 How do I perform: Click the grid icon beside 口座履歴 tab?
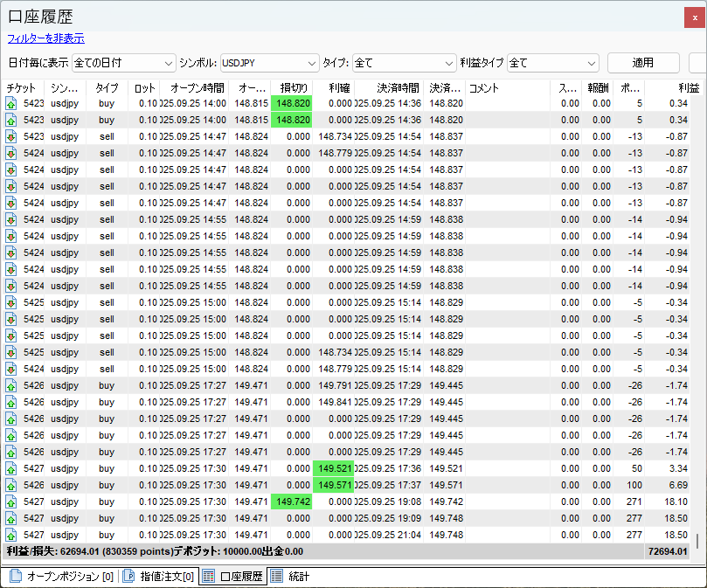[x=208, y=577]
